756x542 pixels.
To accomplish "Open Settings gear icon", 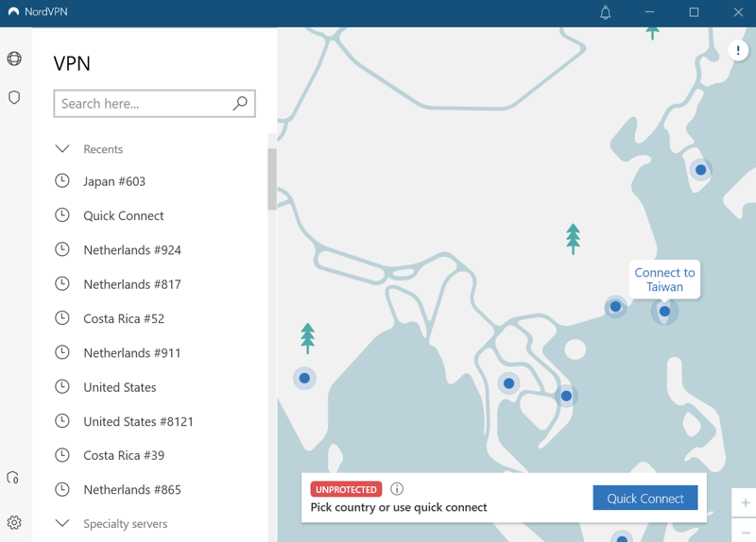I will (x=14, y=522).
